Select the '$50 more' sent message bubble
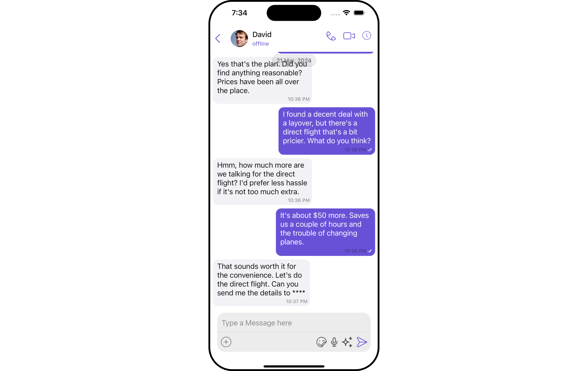588x371 pixels. coord(325,232)
